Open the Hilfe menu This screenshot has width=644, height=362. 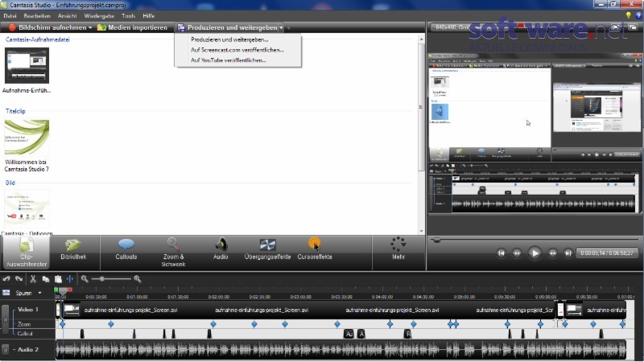point(149,16)
